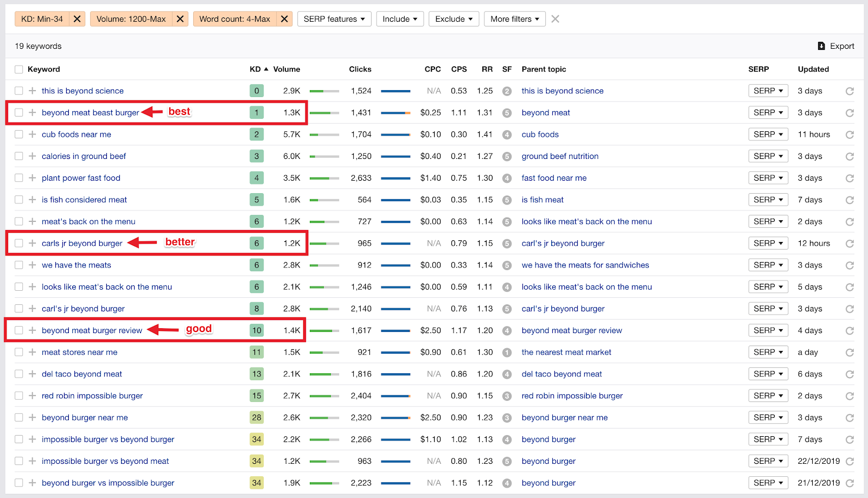Sort by the Updated column header
The height and width of the screenshot is (498, 868).
coord(813,69)
